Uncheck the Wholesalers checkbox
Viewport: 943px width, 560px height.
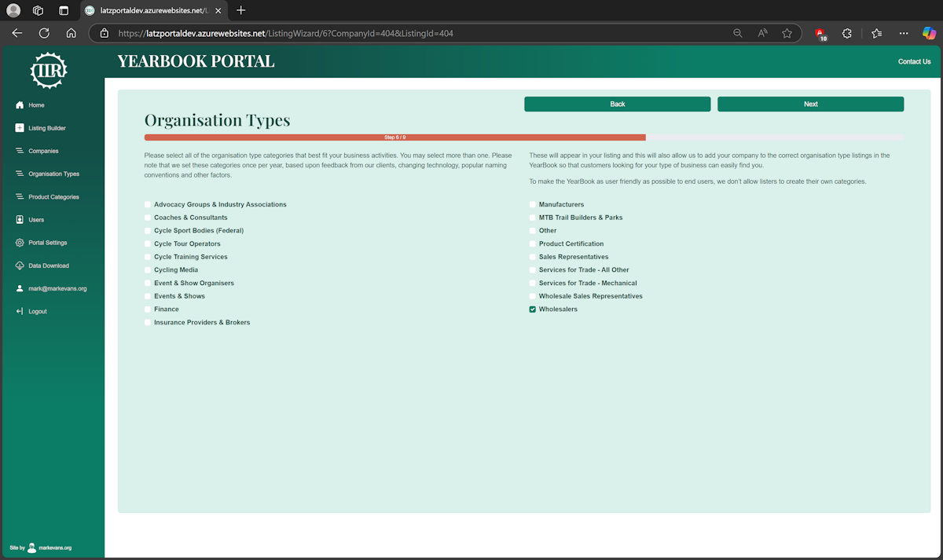(x=533, y=309)
